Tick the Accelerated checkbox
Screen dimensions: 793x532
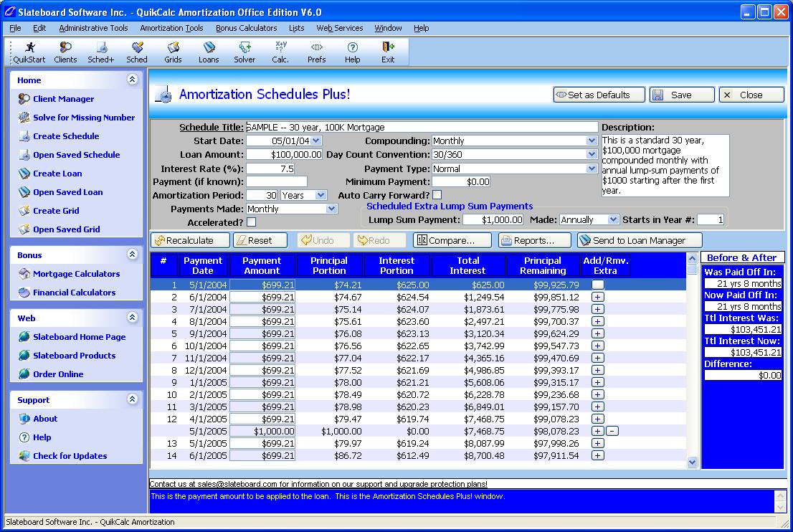251,222
